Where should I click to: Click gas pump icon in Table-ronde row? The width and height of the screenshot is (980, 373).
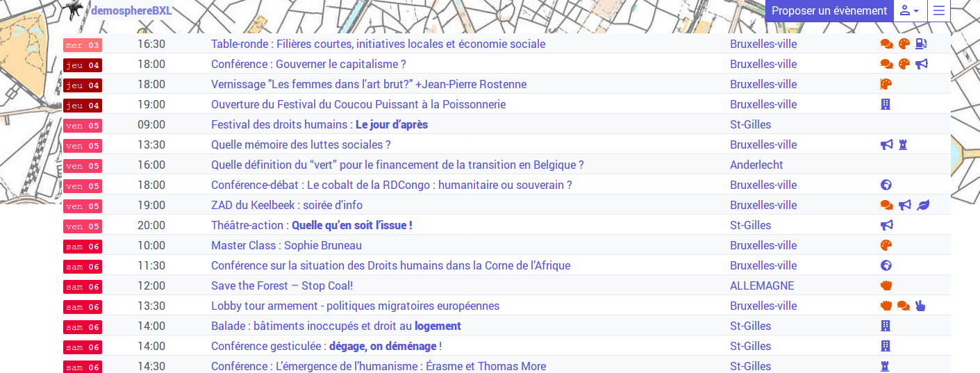(x=921, y=44)
